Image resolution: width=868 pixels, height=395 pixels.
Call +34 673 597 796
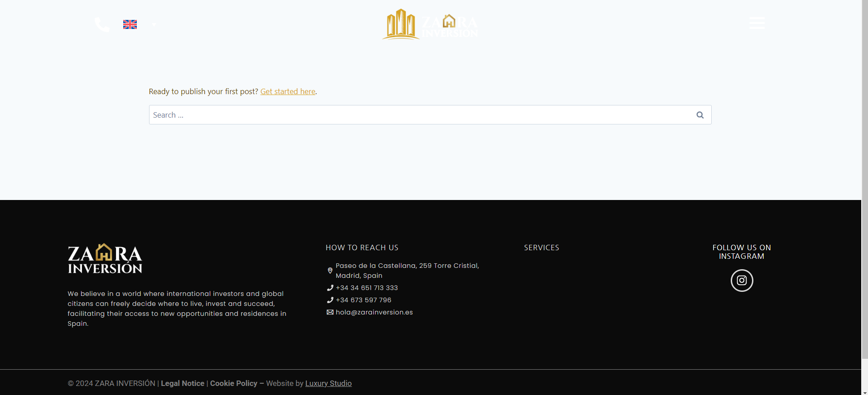(363, 300)
